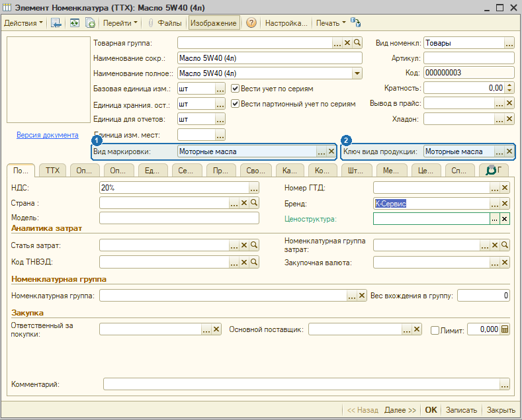Viewport: 522px width, 420px height.
Task: Clear the Хладон field with X
Action: pyautogui.click(x=509, y=119)
